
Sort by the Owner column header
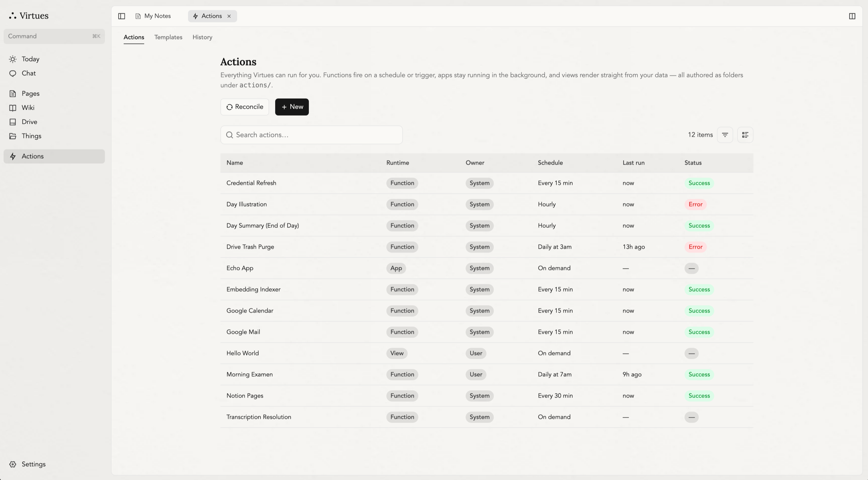pos(475,163)
